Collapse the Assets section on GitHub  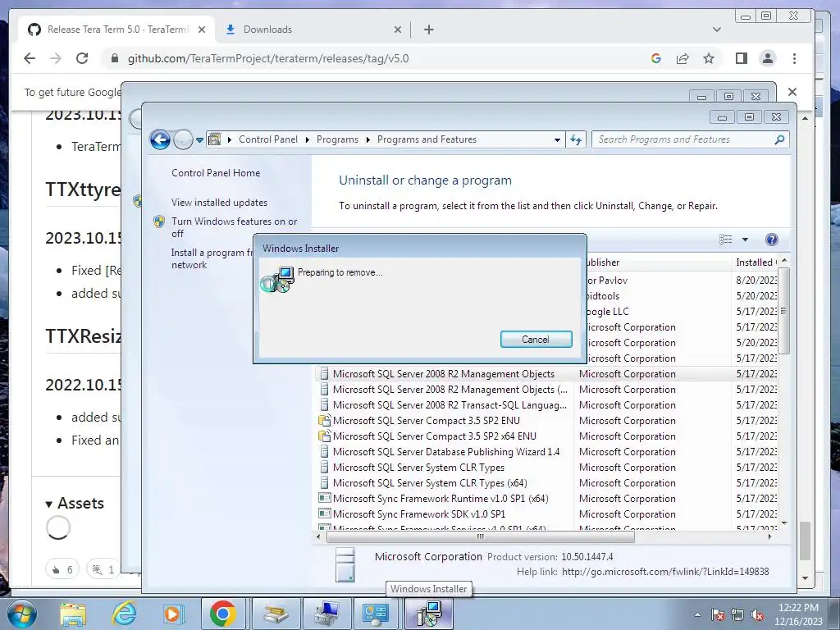(x=75, y=503)
